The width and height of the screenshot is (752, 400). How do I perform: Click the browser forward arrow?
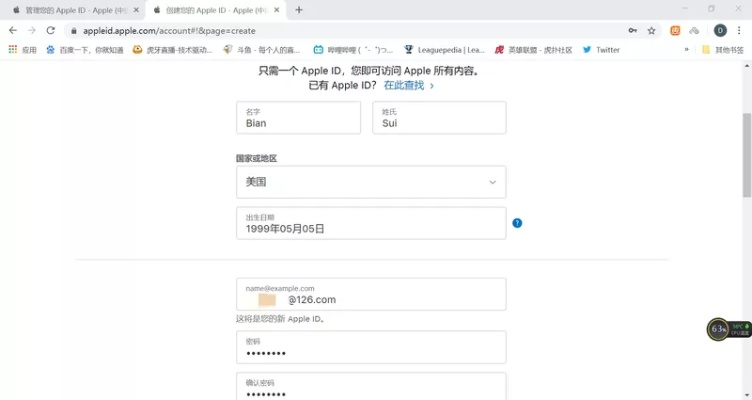32,30
